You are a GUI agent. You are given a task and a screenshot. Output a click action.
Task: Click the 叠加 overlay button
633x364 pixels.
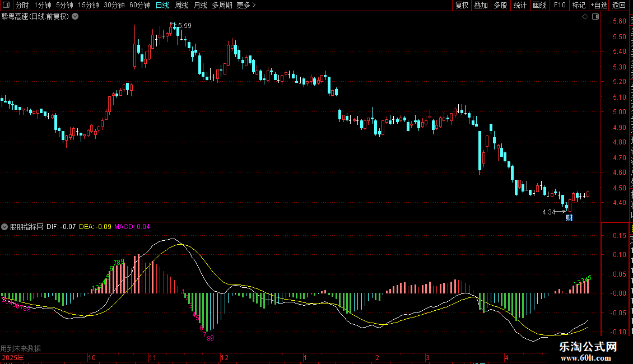pos(481,5)
